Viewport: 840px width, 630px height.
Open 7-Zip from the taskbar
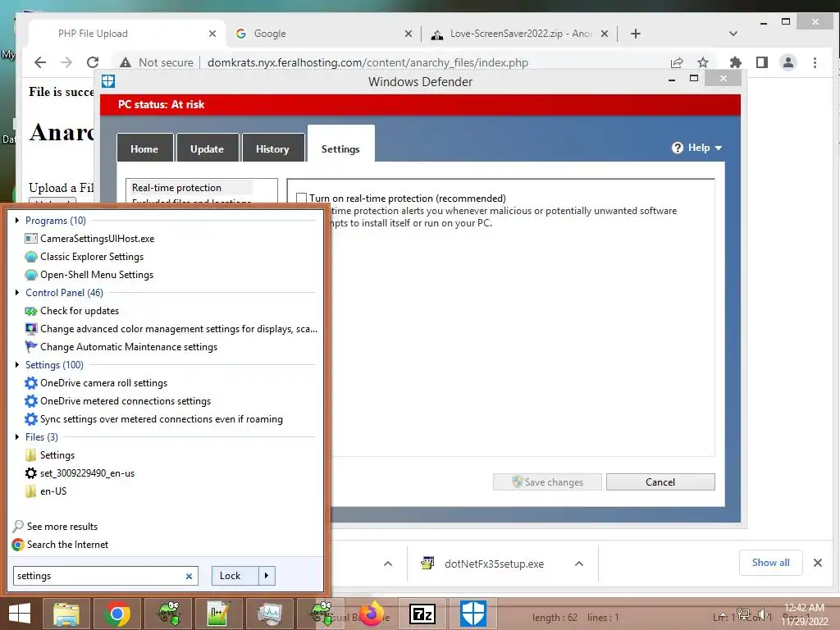(x=422, y=614)
